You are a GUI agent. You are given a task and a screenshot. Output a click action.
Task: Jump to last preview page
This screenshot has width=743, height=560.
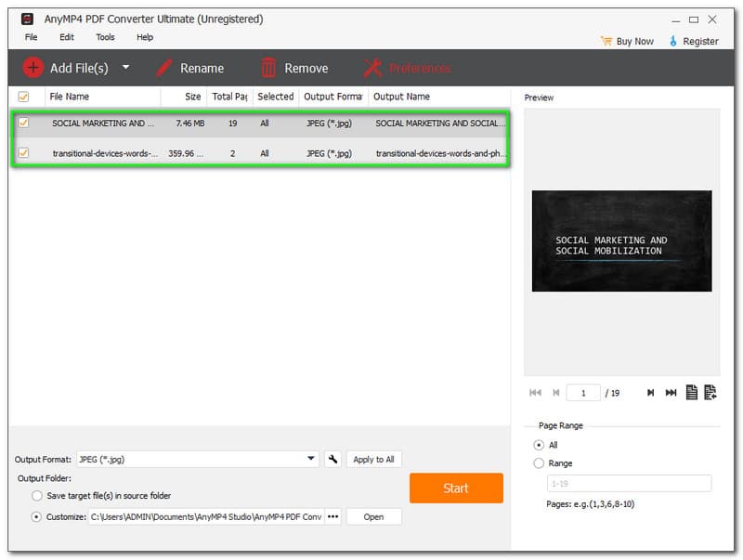(x=671, y=393)
